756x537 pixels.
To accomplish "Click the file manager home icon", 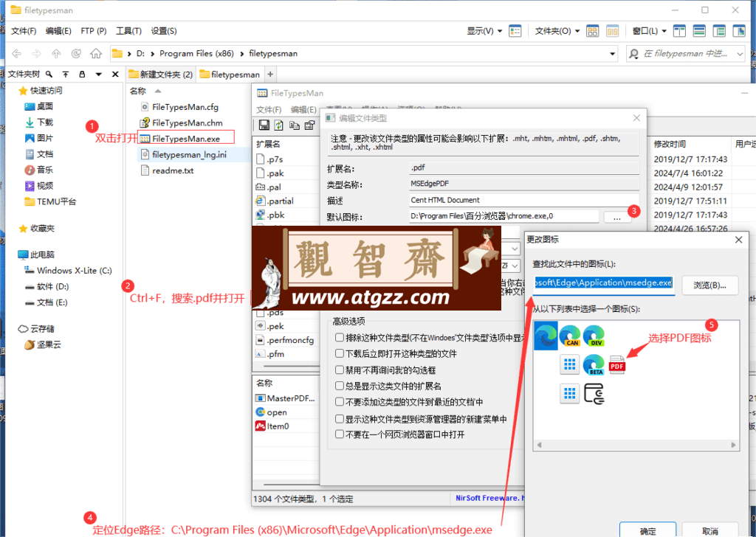I will click(x=97, y=53).
